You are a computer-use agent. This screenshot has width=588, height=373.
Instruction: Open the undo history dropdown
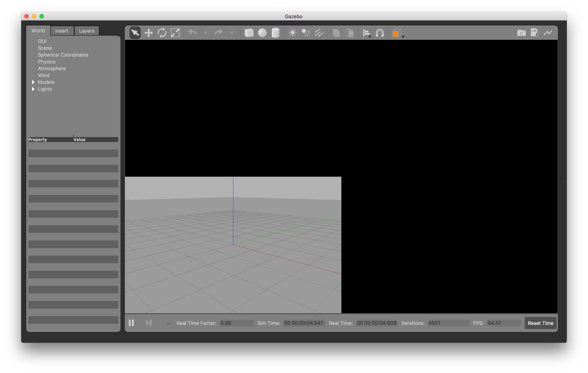pos(206,32)
